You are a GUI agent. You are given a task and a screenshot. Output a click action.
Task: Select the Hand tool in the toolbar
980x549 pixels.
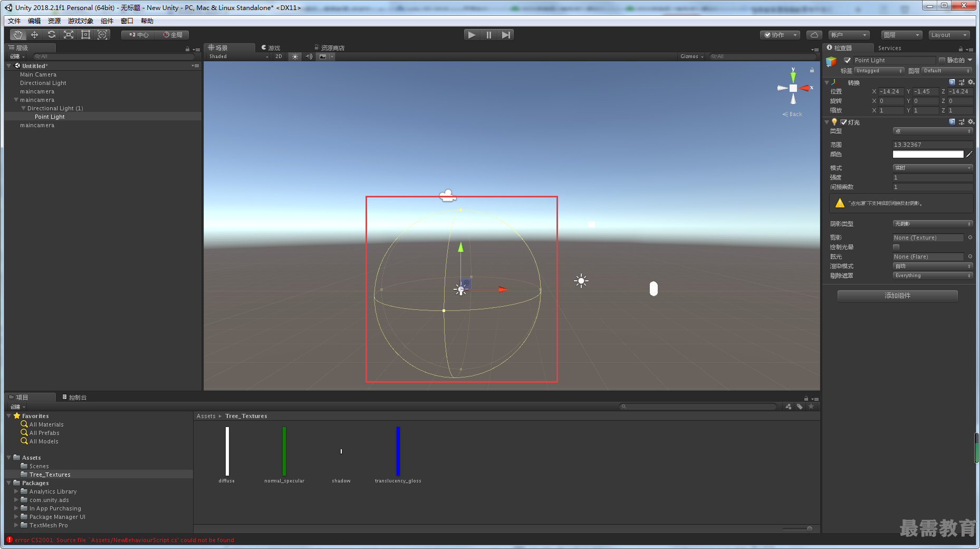(x=18, y=35)
